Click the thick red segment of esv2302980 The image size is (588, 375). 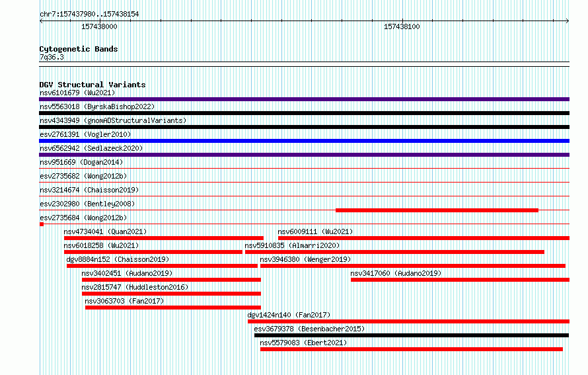437,210
